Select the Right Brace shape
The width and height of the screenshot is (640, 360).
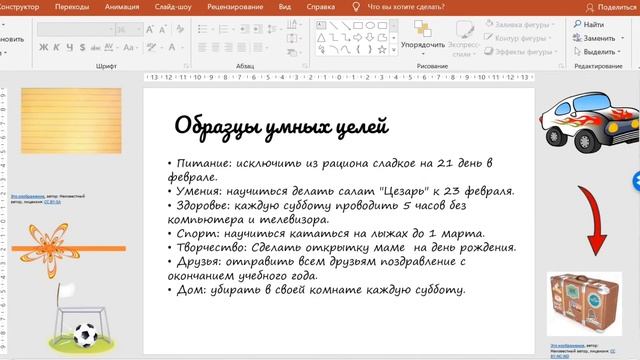[370, 50]
